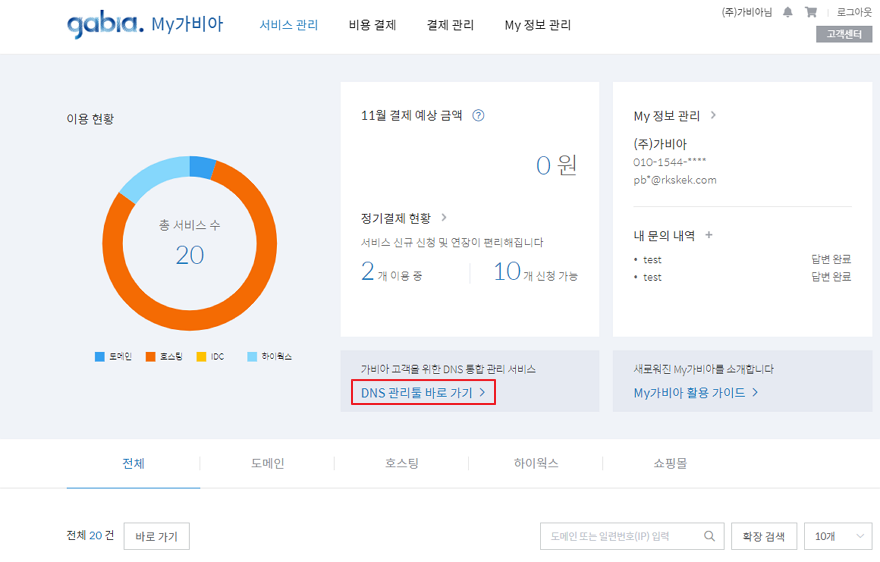Click the 0 원 amount

click(x=556, y=165)
